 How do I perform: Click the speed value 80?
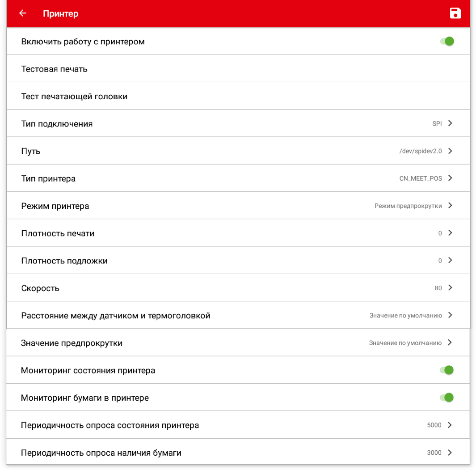(x=438, y=288)
